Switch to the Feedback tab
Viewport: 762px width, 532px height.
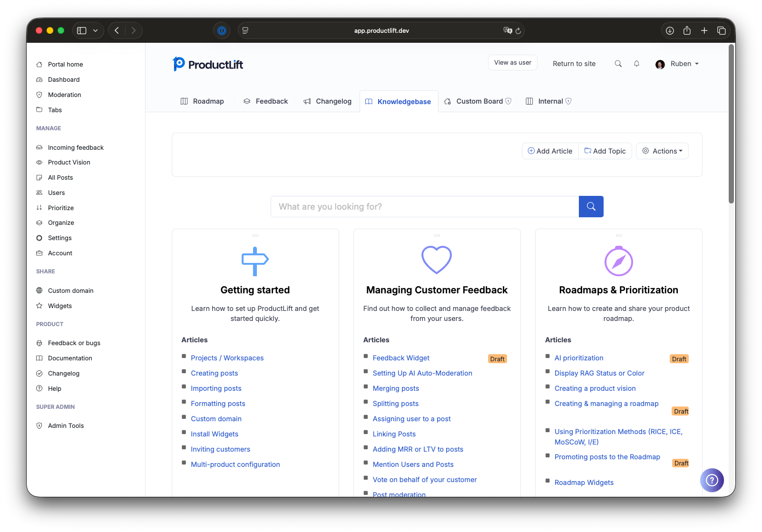coord(265,101)
